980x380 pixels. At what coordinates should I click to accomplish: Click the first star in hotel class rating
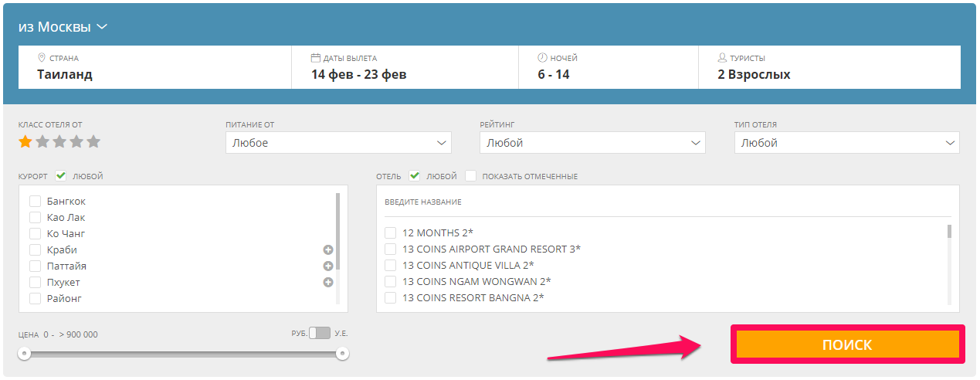(25, 141)
